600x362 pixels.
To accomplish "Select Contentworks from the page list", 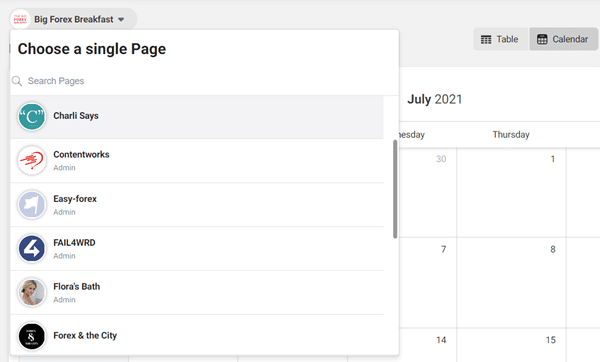I will coord(197,161).
